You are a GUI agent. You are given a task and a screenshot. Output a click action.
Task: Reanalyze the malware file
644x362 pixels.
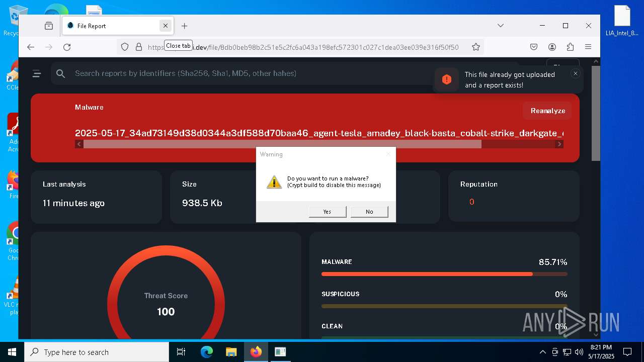547,111
